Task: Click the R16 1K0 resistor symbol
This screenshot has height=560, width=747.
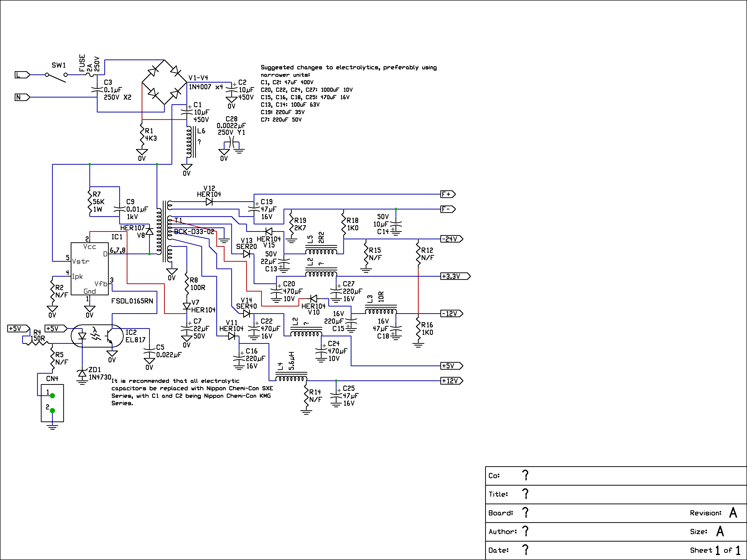Action: tap(418, 328)
